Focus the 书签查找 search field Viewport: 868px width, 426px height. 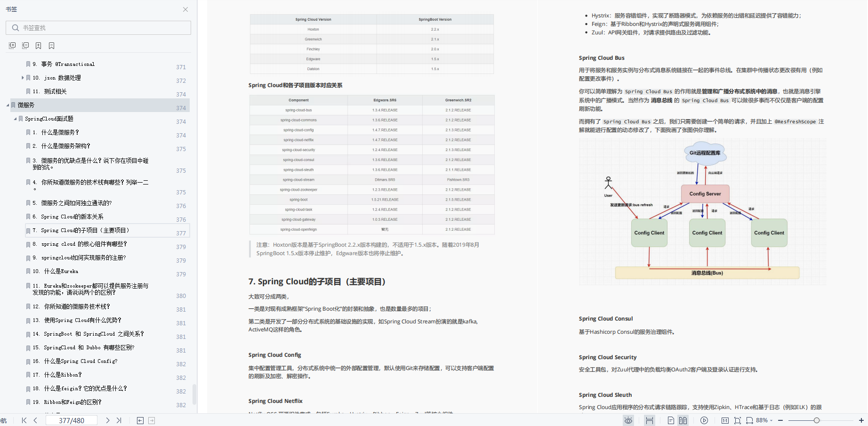98,28
